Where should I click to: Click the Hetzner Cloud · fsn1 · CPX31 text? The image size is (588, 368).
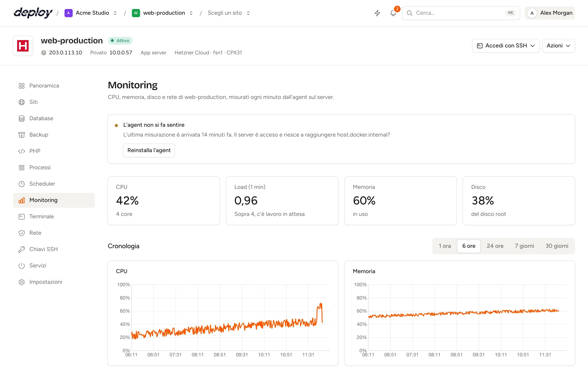pyautogui.click(x=208, y=53)
